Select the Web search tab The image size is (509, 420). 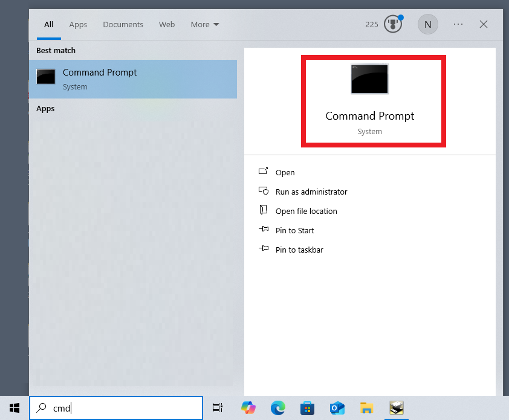pos(167,25)
